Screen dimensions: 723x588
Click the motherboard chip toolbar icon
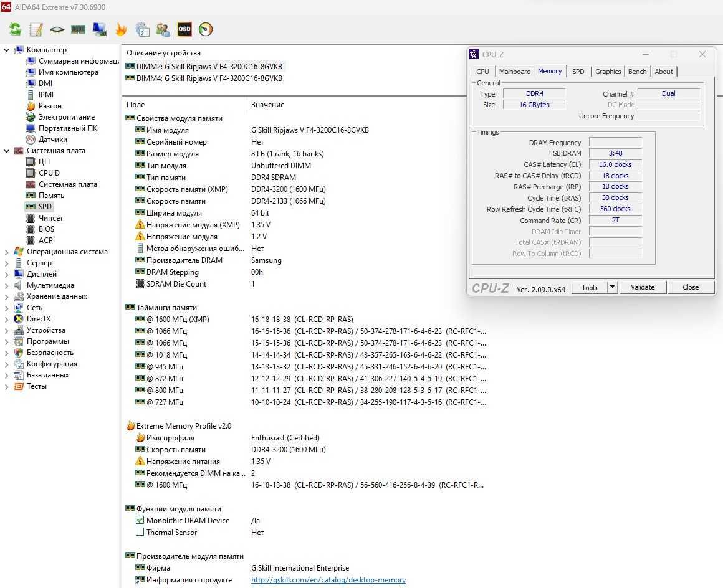tap(57, 29)
